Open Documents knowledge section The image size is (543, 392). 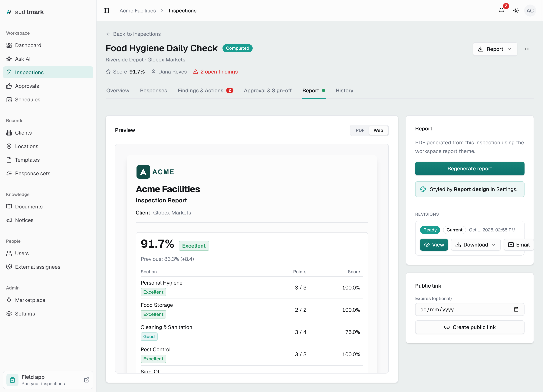coord(48,207)
